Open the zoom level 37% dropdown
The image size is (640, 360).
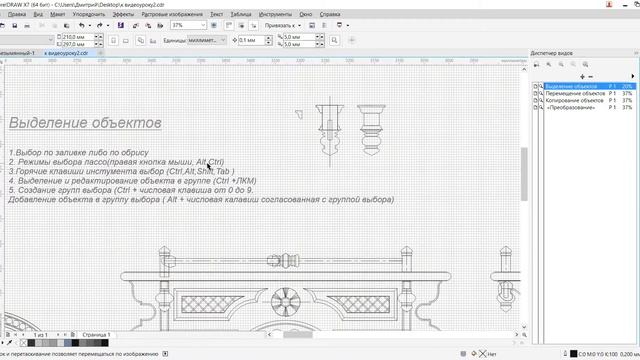(x=203, y=25)
